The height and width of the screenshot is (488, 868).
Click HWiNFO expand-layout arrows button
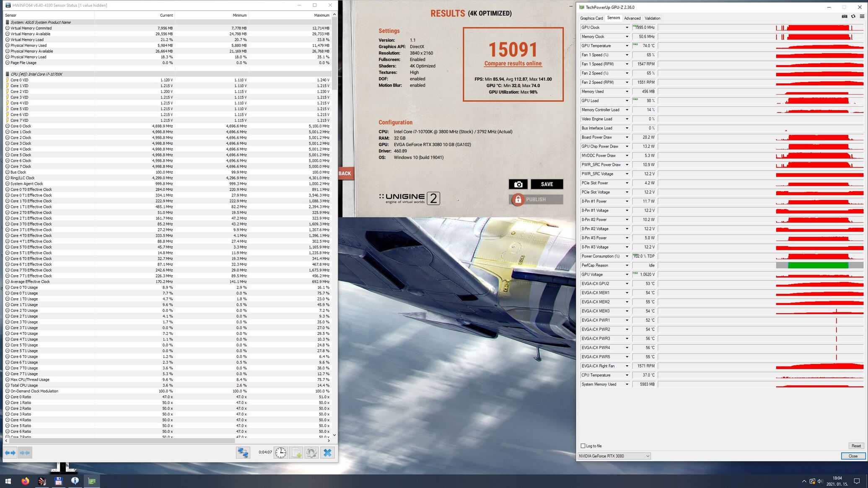(x=10, y=452)
